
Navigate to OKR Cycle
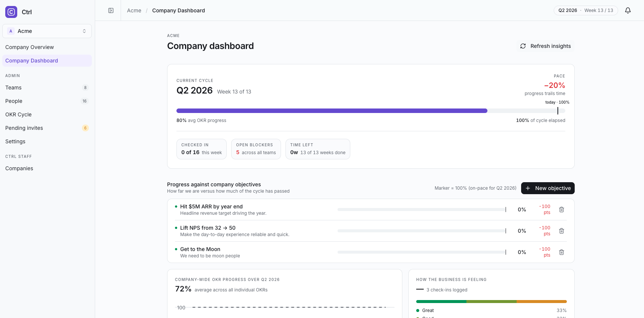[47, 114]
